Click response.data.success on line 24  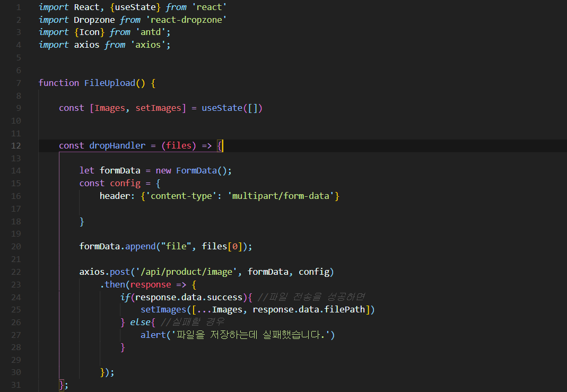click(x=189, y=297)
